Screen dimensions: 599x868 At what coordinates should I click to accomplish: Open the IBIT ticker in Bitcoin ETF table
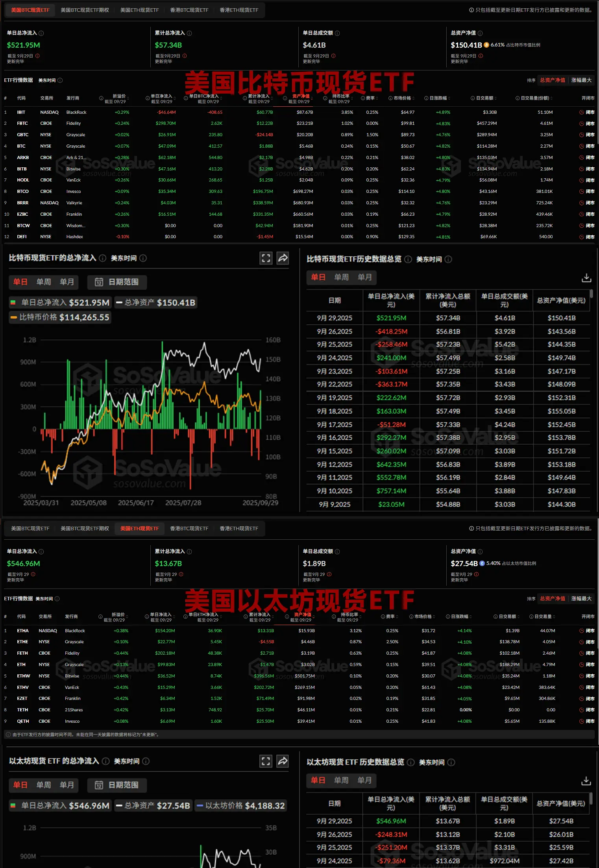click(21, 112)
